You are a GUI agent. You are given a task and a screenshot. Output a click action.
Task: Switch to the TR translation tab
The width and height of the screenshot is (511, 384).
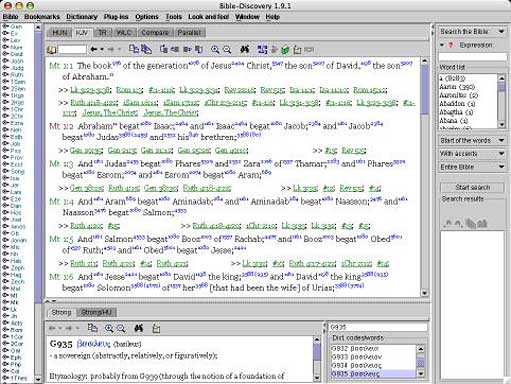point(102,33)
